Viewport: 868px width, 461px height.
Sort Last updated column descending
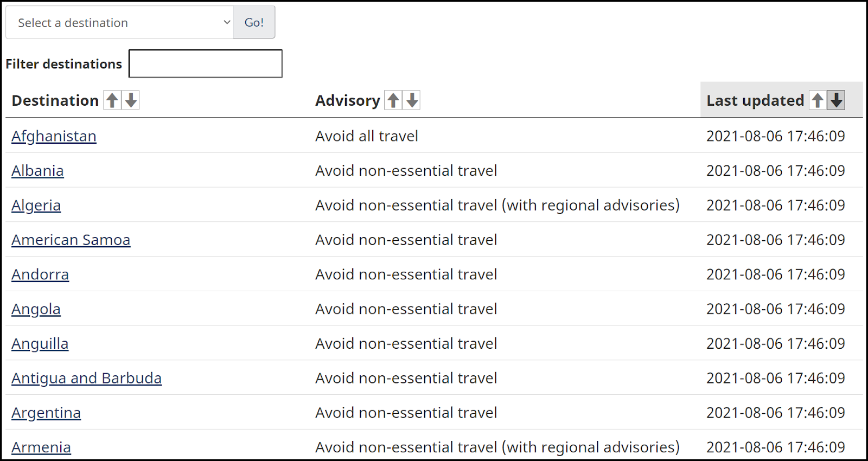pyautogui.click(x=837, y=100)
